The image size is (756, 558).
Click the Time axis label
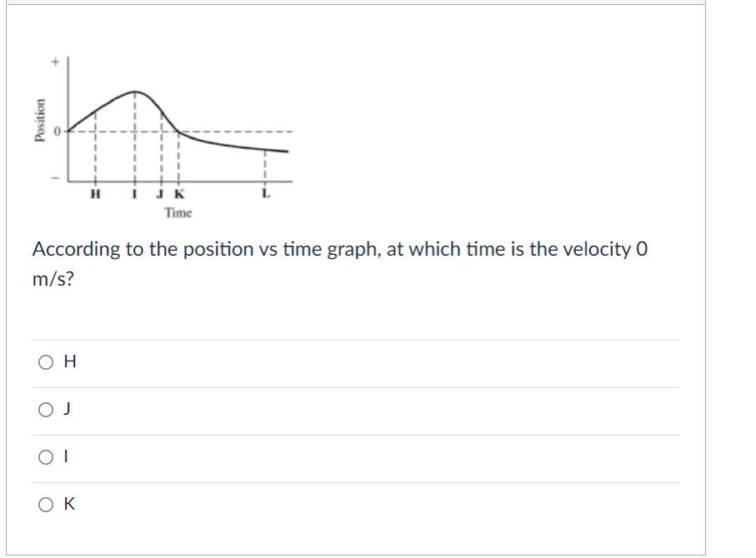(176, 211)
